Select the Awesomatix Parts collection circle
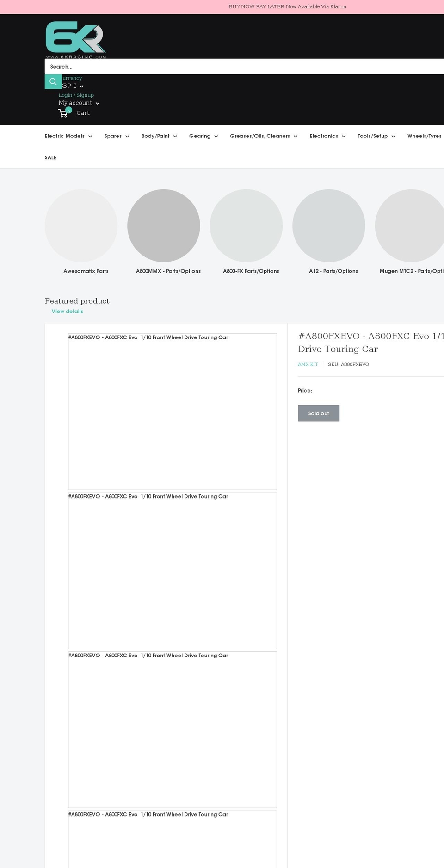Viewport: 444px width, 868px height. [81, 225]
